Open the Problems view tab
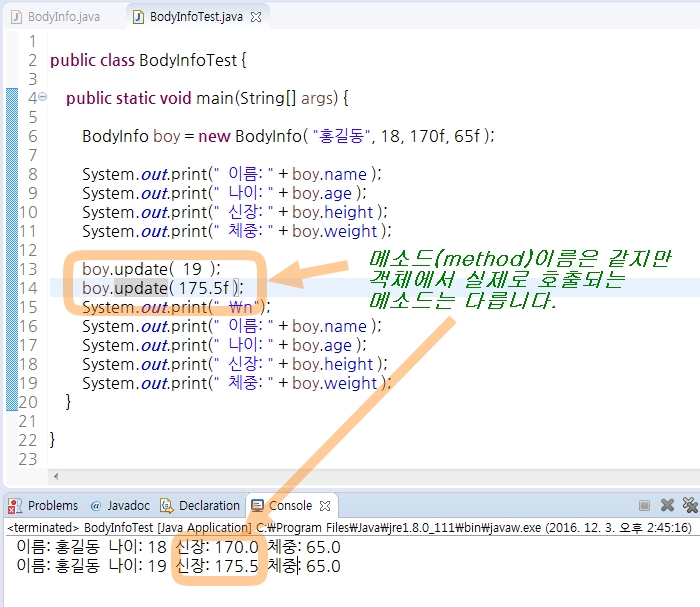700x607 pixels. click(43, 506)
